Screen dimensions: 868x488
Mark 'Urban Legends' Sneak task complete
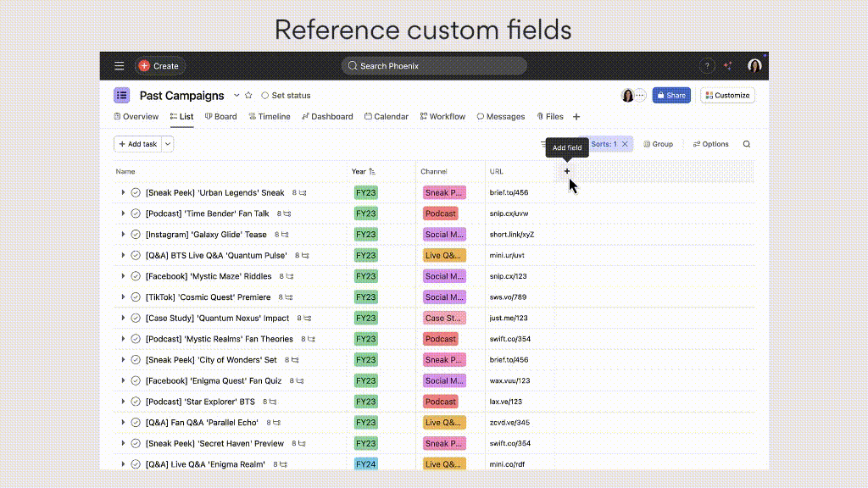click(x=136, y=193)
